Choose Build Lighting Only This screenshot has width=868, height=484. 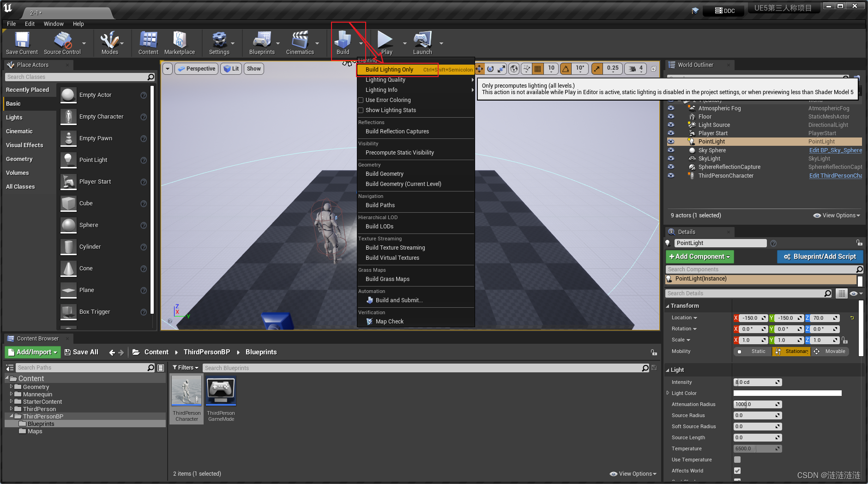416,70
